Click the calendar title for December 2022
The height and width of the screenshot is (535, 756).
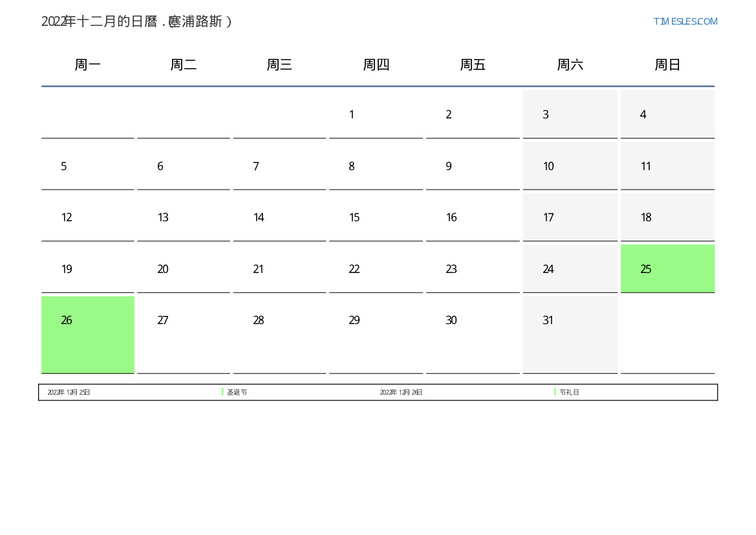[136, 21]
